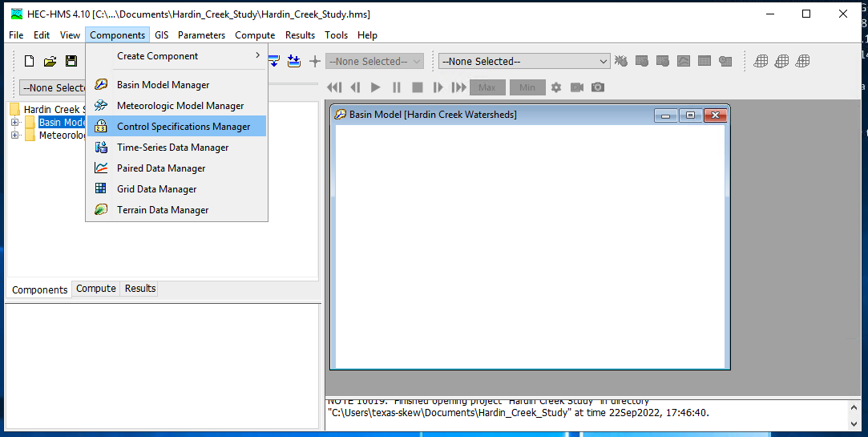The width and height of the screenshot is (868, 437).
Task: Choose Grid Data Manager
Action: (x=177, y=189)
